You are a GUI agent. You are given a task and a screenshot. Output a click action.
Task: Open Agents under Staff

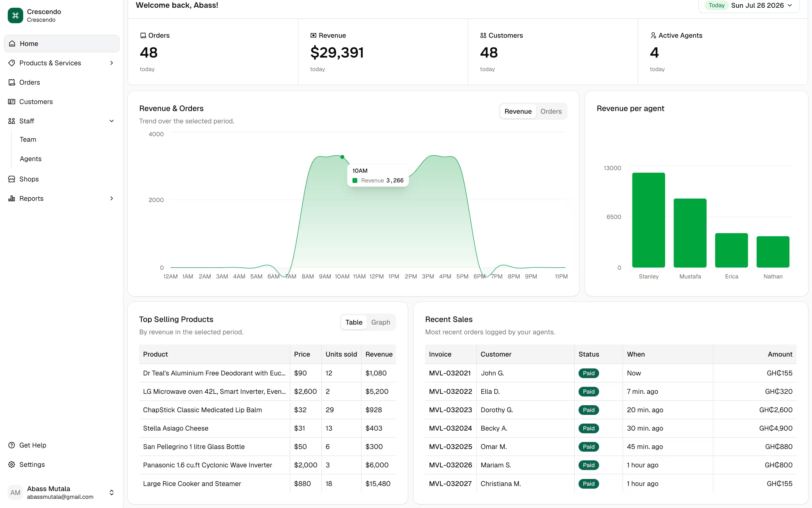(x=30, y=159)
